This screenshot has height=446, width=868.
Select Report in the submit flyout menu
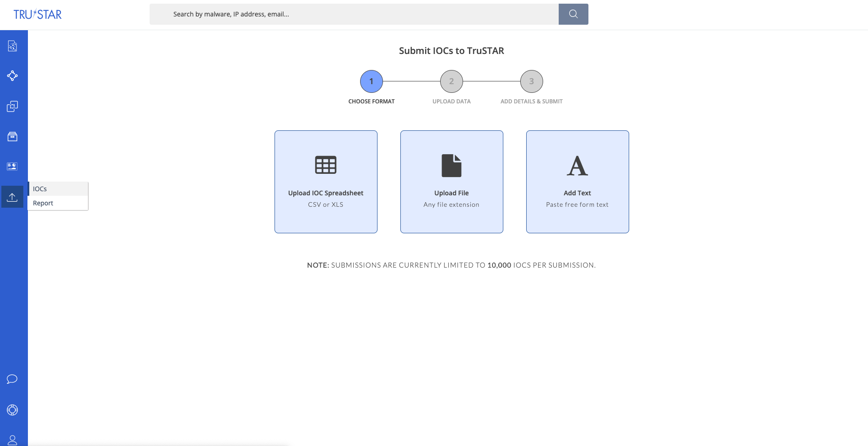click(58, 203)
